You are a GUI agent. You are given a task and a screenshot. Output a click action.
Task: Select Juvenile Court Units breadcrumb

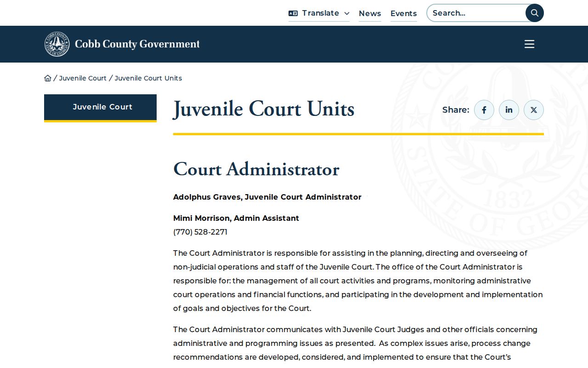pyautogui.click(x=148, y=78)
